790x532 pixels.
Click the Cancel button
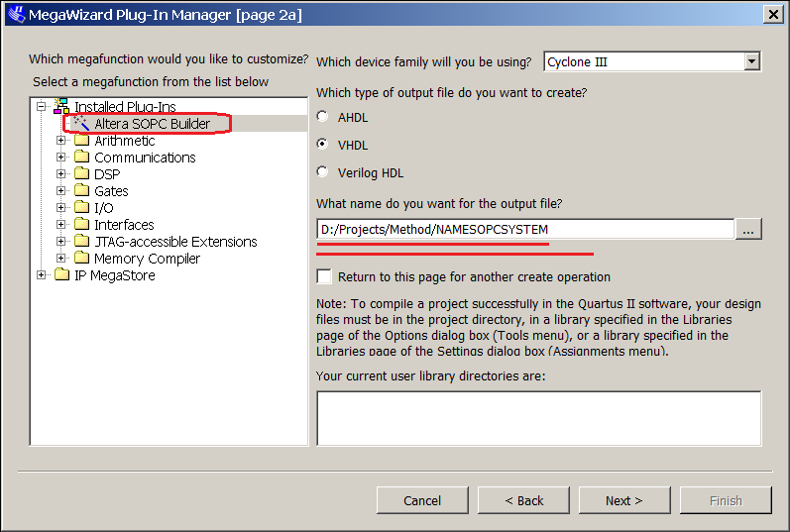(422, 500)
